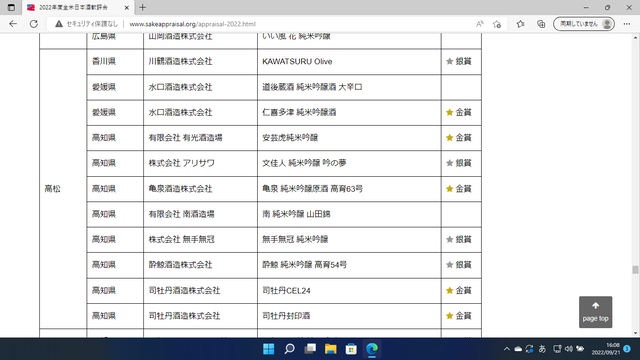Open the not syncing profile button
This screenshot has height=360, width=640.
[584, 24]
